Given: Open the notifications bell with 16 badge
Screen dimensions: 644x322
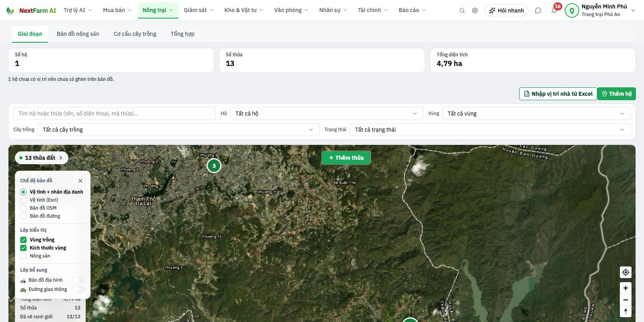Looking at the screenshot, I should click(x=554, y=10).
